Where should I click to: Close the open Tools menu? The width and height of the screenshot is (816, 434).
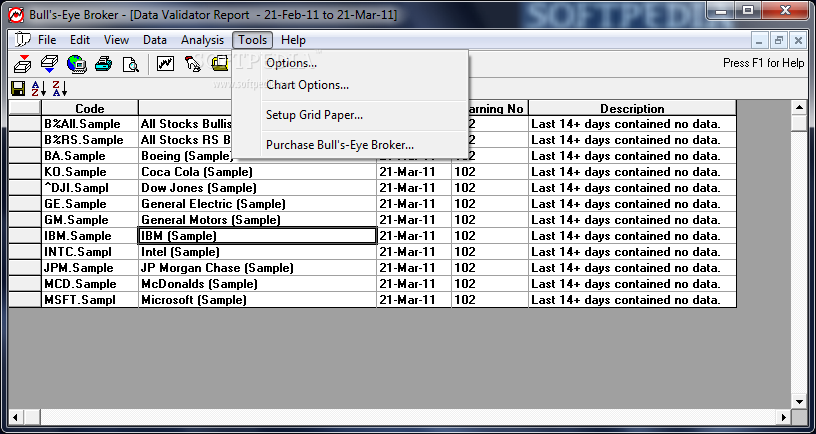coord(253,40)
